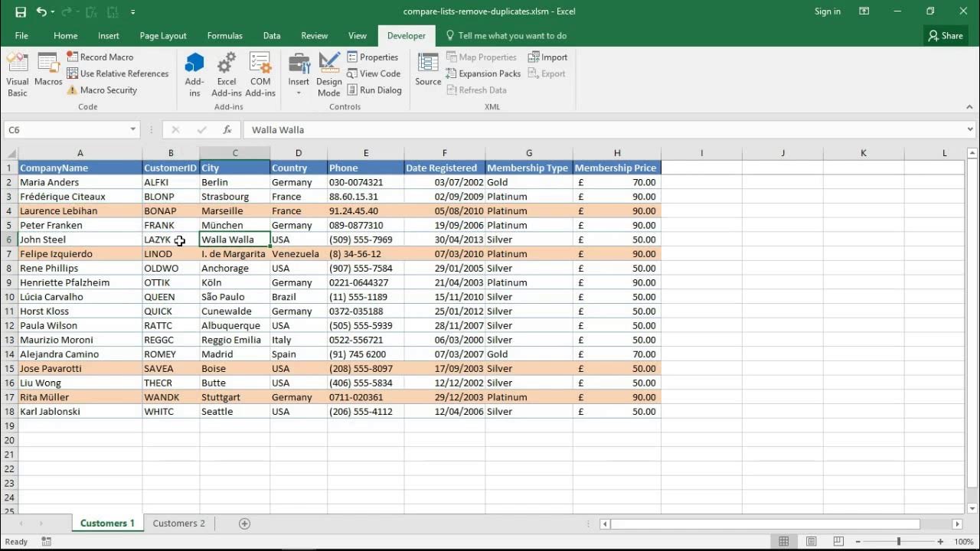The width and height of the screenshot is (980, 551).
Task: Switch to Normal view
Action: point(784,542)
